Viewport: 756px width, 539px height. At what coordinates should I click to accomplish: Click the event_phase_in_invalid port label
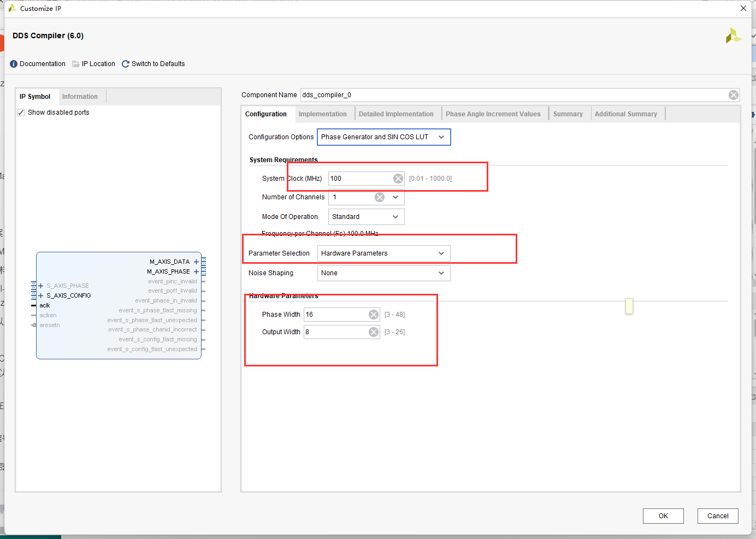(166, 301)
